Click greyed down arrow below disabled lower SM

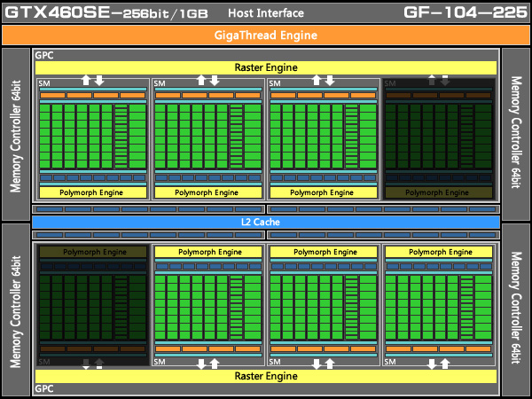pyautogui.click(x=86, y=364)
